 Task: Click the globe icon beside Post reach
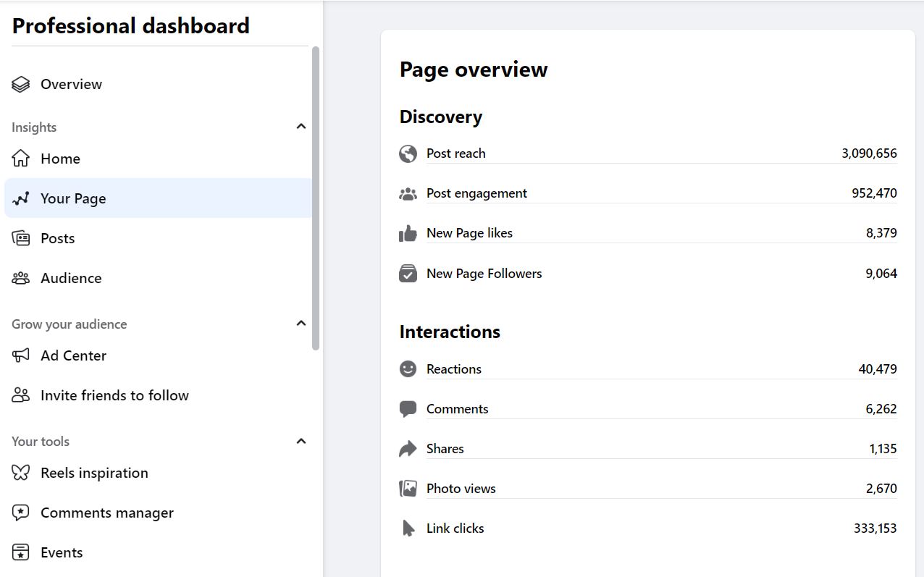[408, 153]
